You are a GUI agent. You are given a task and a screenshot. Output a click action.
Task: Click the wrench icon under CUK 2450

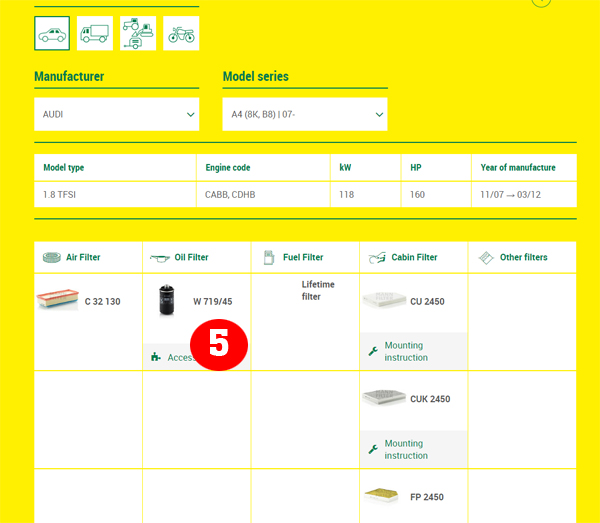pyautogui.click(x=373, y=449)
